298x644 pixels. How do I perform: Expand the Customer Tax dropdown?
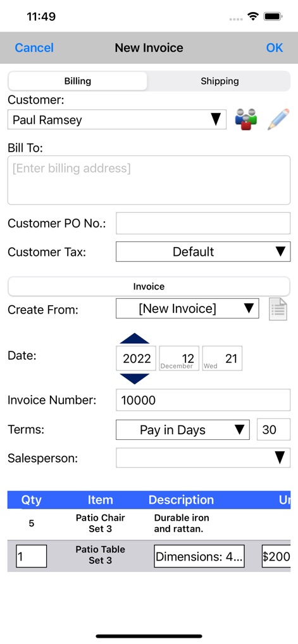tap(203, 252)
